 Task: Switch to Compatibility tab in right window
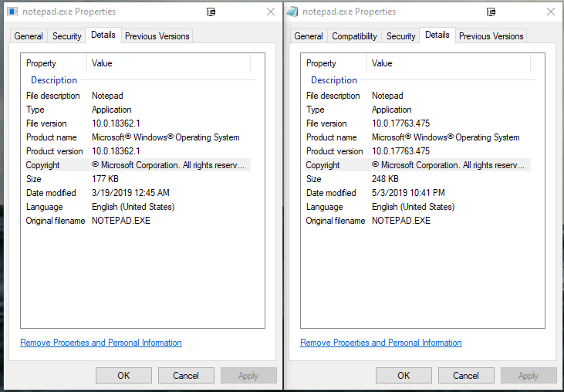tap(354, 36)
